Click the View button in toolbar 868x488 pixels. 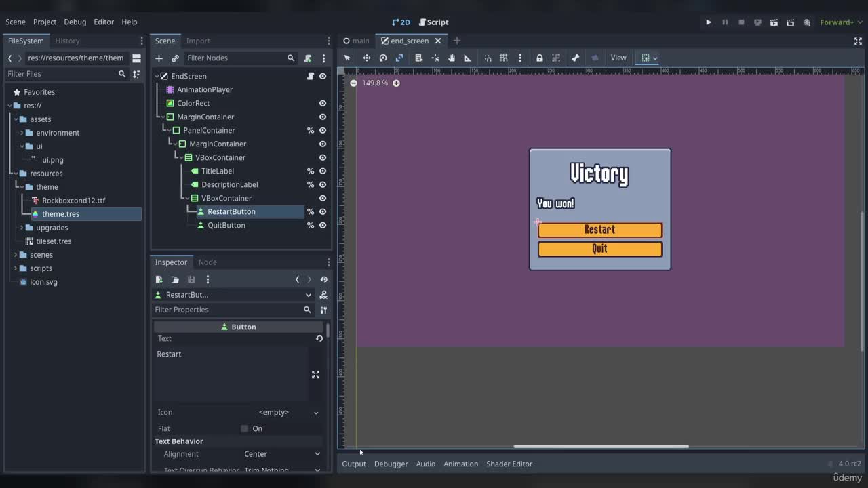(618, 58)
